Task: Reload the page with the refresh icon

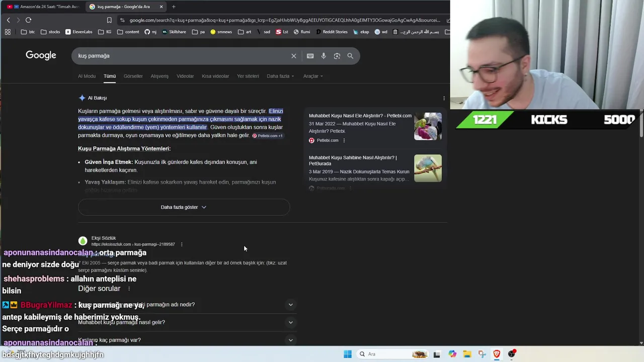Action: pyautogui.click(x=28, y=20)
